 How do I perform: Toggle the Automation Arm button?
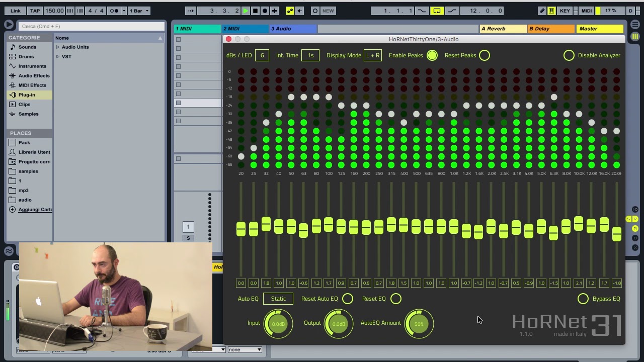290,11
